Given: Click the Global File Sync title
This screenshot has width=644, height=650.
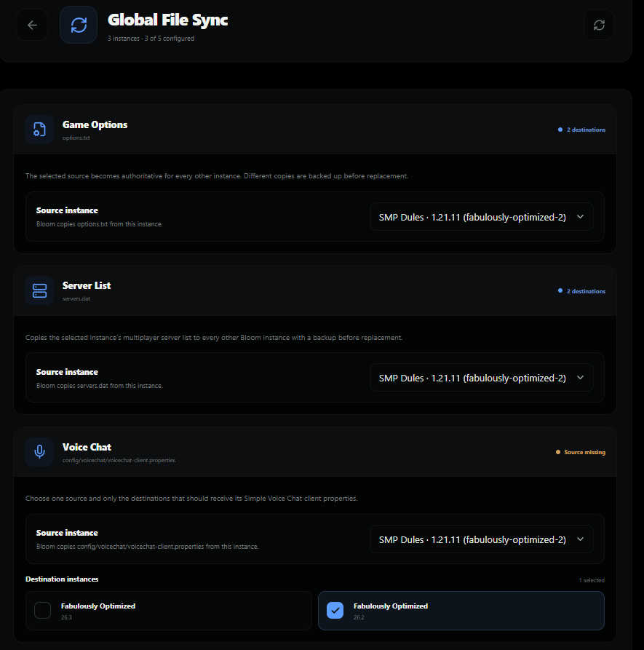Looking at the screenshot, I should 168,20.
